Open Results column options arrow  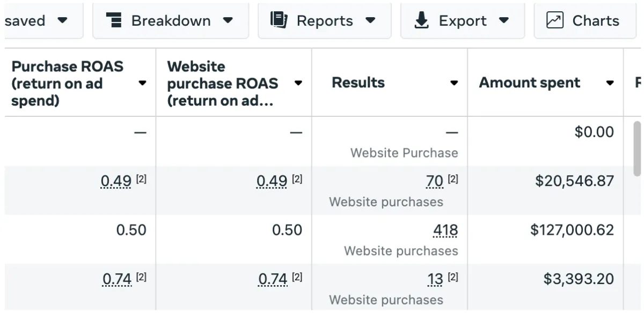[x=454, y=83]
